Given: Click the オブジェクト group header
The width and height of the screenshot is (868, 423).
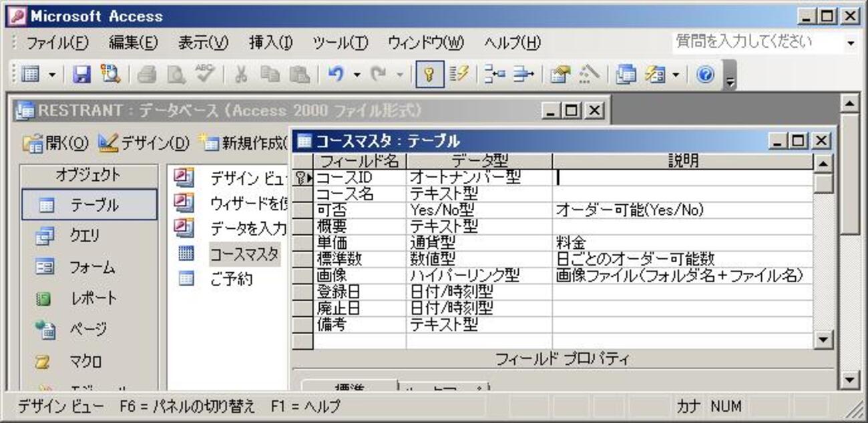Looking at the screenshot, I should [x=89, y=175].
